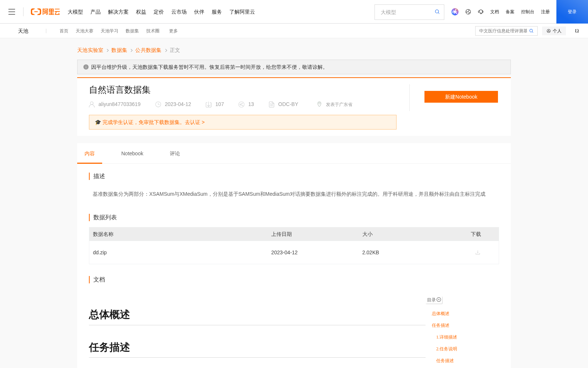
Task: Open the 文档 link
Action: click(x=495, y=12)
